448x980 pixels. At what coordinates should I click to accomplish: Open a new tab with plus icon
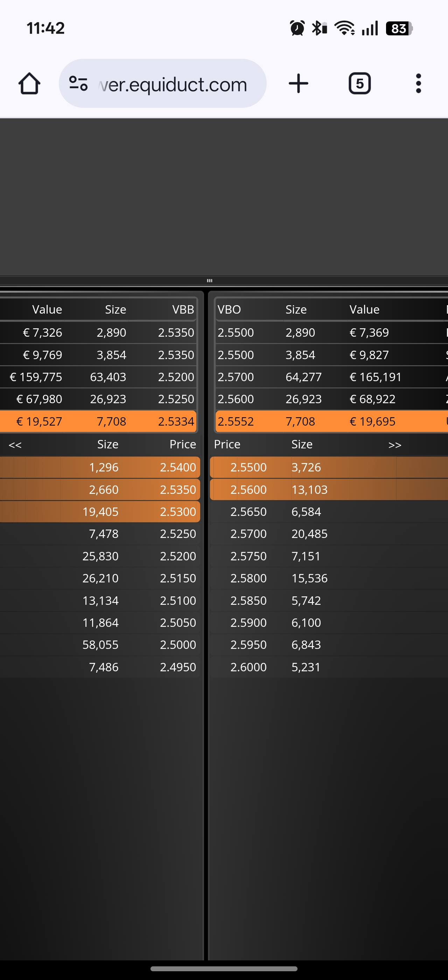coord(299,83)
